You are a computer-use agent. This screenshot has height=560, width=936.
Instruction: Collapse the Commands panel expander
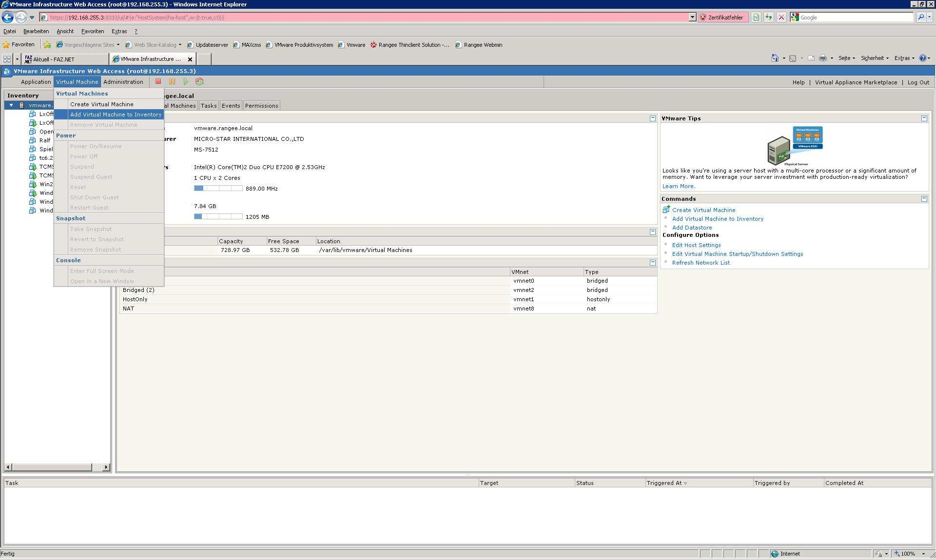click(x=924, y=199)
